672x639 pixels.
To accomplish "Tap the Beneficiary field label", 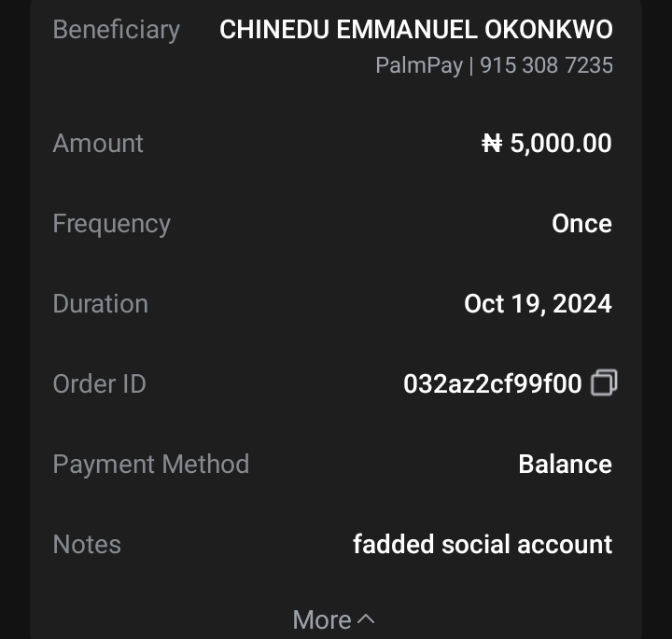I will click(116, 30).
